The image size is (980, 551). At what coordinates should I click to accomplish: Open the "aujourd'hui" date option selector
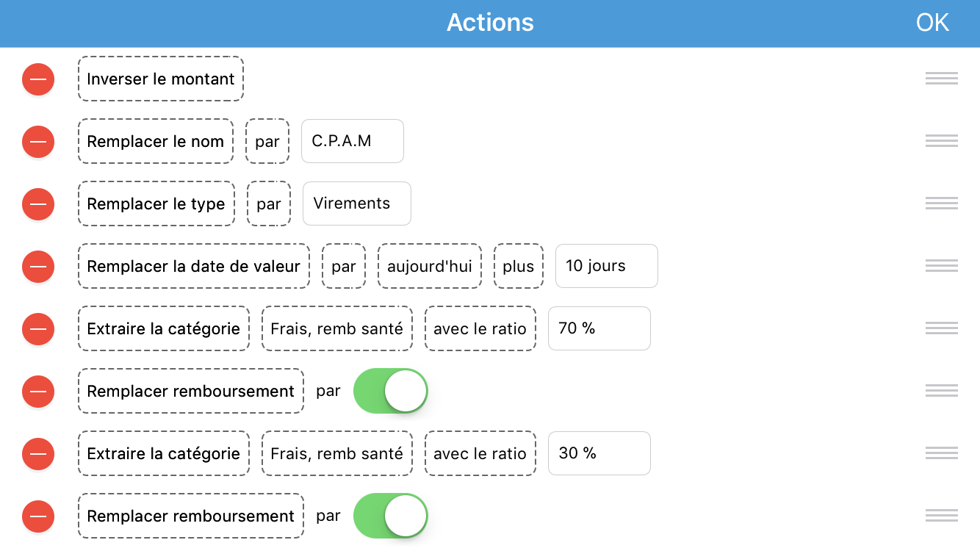[x=430, y=266]
